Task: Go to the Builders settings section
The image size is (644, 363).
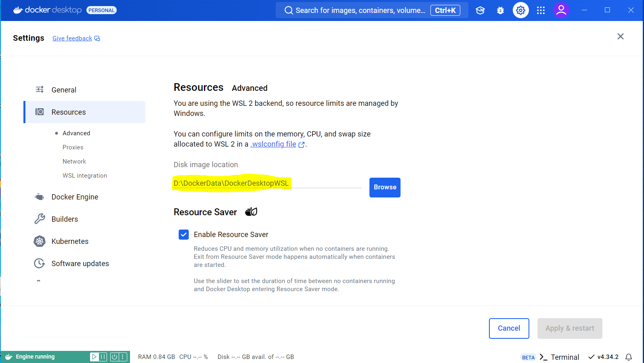Action: 84,219
